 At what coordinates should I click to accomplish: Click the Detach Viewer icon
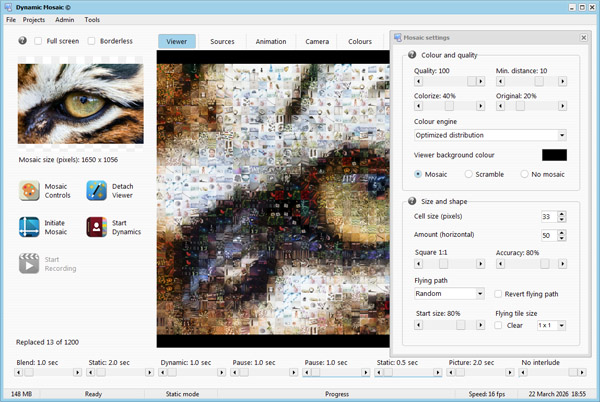[x=97, y=192]
